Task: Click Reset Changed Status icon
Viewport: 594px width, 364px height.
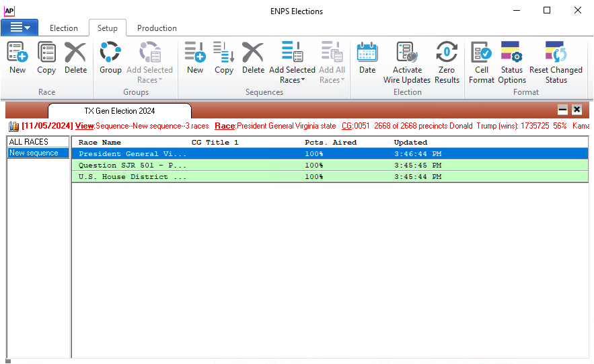Action: pos(556,52)
